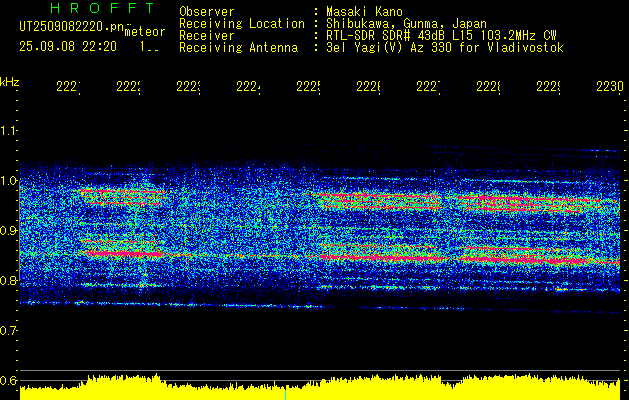This screenshot has width=629, height=400.
Task: Click the 0.6 frequency axis label
Action: (x=9, y=380)
